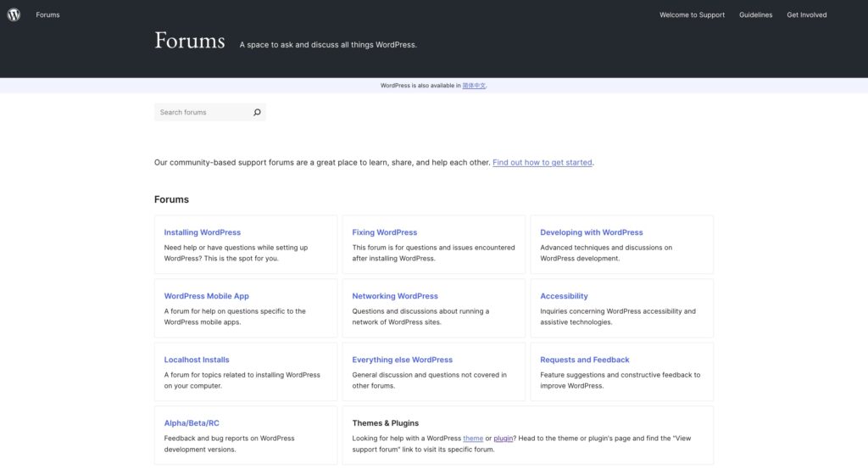Open the Alpha/Beta/RC forum
This screenshot has height=475, width=868.
[x=191, y=423]
